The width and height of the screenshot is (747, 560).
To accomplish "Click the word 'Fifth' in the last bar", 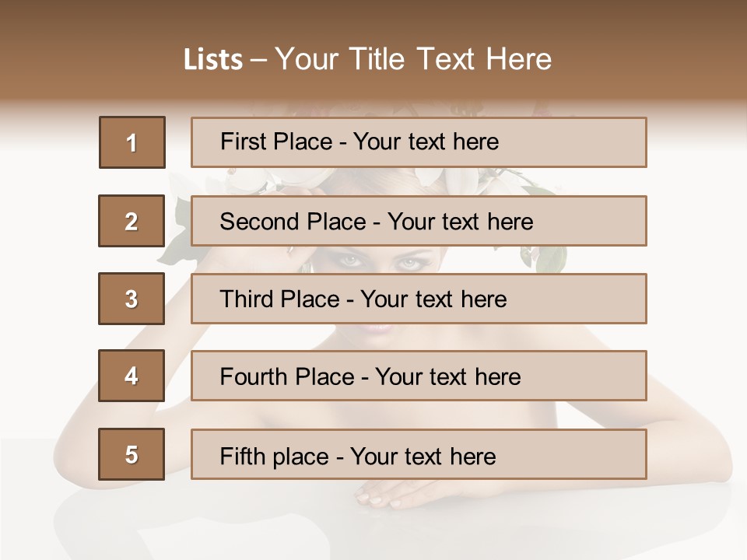I will point(244,456).
